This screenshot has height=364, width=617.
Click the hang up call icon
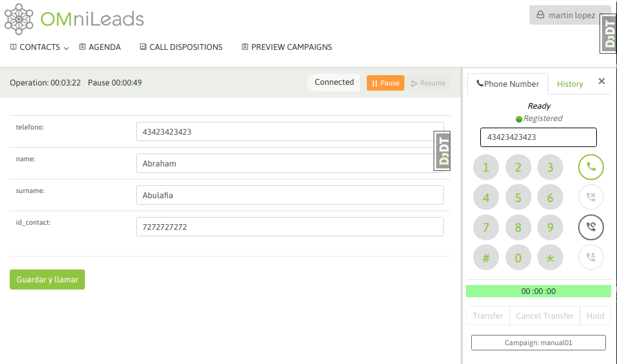pyautogui.click(x=590, y=196)
